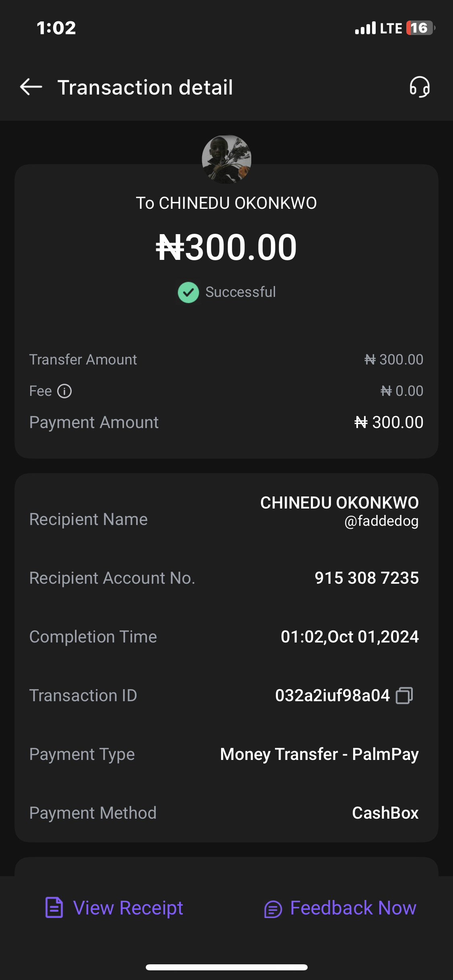Tap the home indicator bar

tap(226, 967)
